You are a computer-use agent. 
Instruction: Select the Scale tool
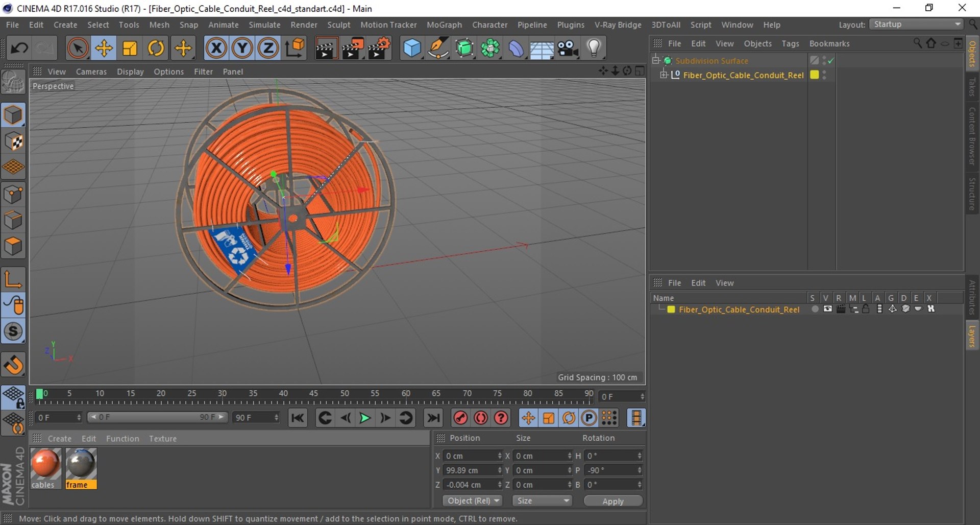(x=130, y=49)
